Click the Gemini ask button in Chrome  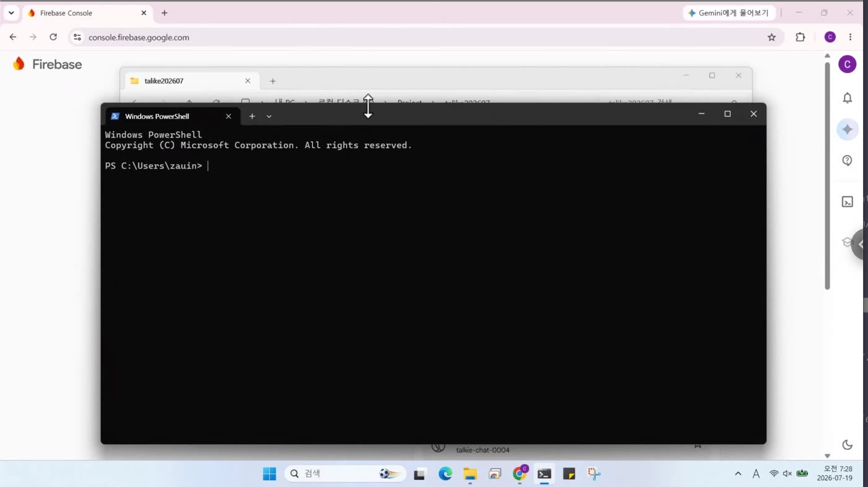coord(729,13)
